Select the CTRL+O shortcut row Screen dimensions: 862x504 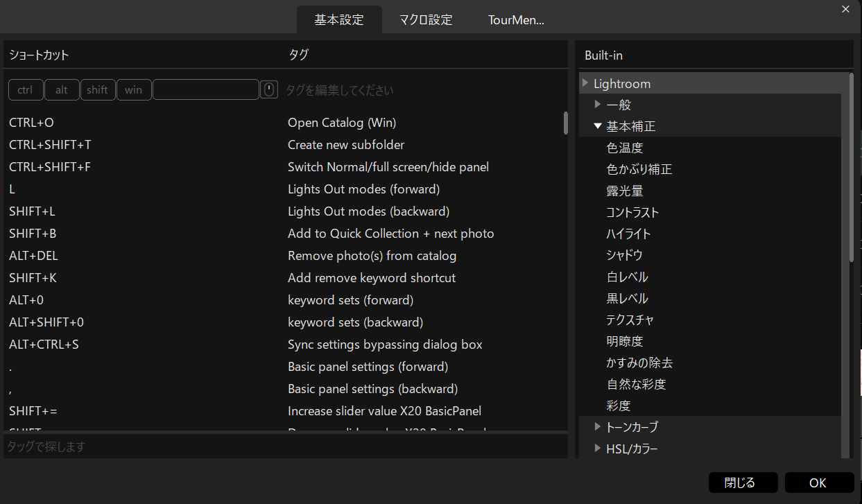pos(31,123)
